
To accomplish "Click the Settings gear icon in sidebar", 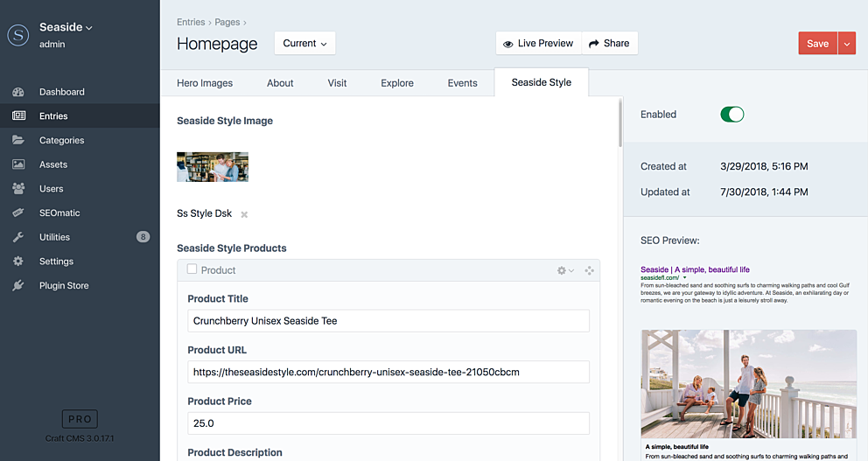I will [18, 262].
